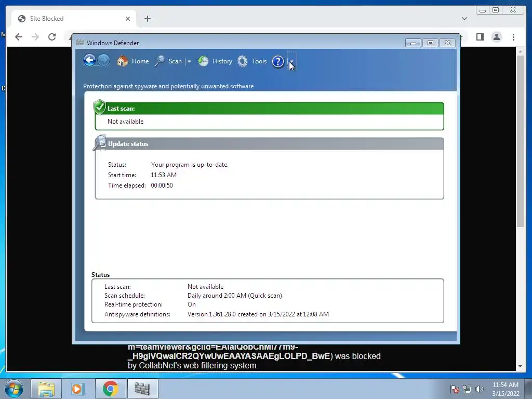The height and width of the screenshot is (399, 532).
Task: Open Windows Explorer from the taskbar
Action: [x=46, y=389]
